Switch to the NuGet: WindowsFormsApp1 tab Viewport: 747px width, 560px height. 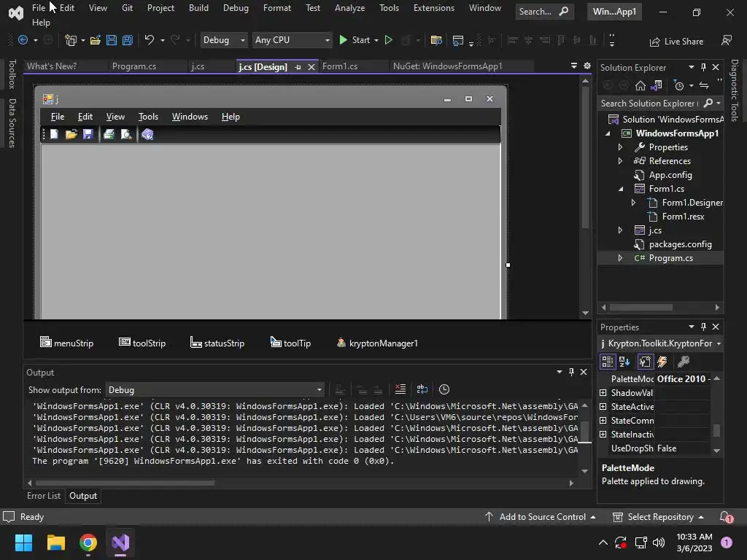point(447,66)
